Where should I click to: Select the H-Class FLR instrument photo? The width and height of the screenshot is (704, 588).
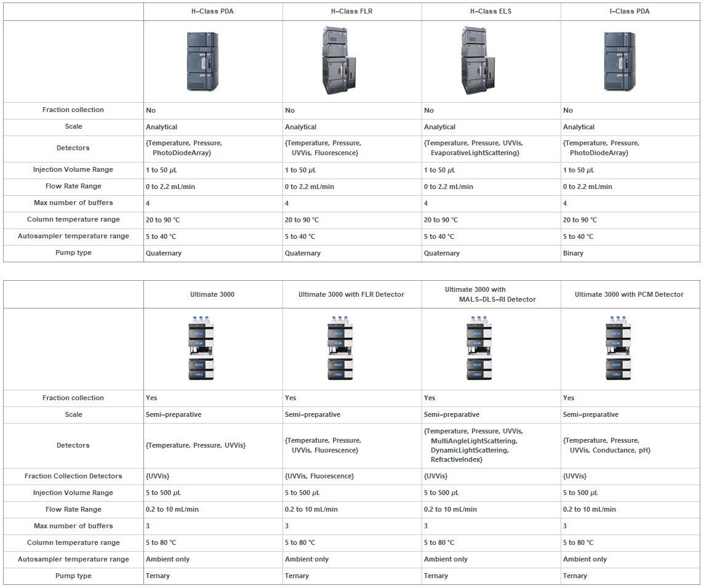click(x=338, y=60)
